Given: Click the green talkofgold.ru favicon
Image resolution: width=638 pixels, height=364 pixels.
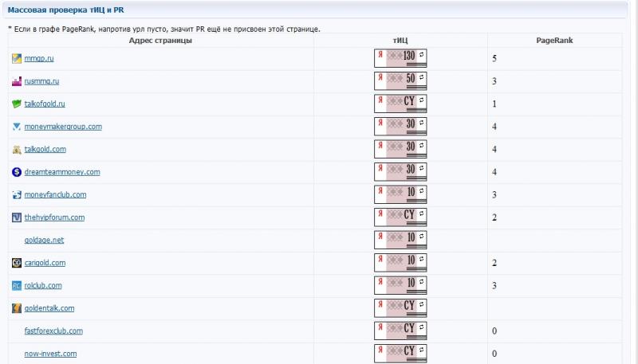Looking at the screenshot, I should pos(17,104).
